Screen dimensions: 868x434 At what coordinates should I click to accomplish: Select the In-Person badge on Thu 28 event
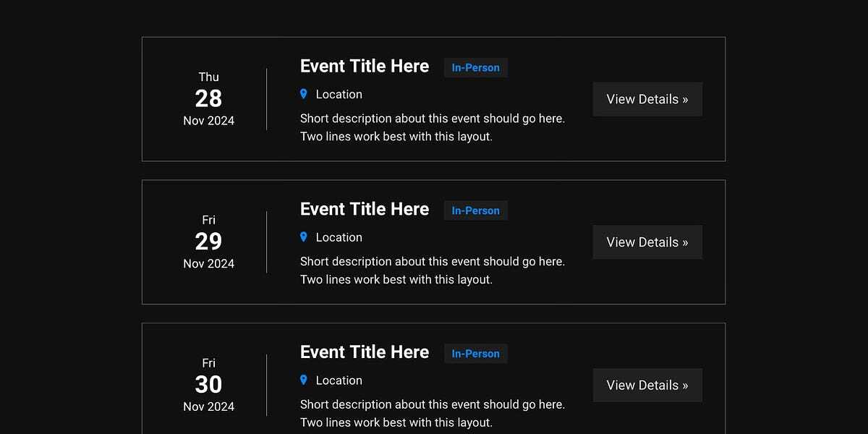pos(475,68)
